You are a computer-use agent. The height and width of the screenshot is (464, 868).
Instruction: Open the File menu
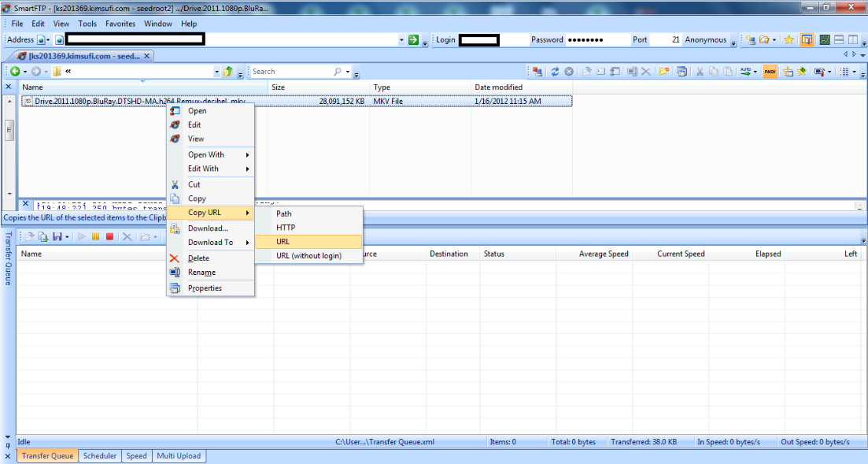[17, 24]
